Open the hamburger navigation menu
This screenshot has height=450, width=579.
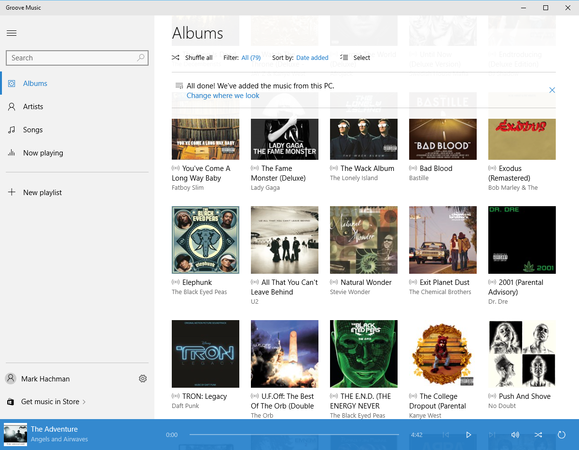pos(11,33)
